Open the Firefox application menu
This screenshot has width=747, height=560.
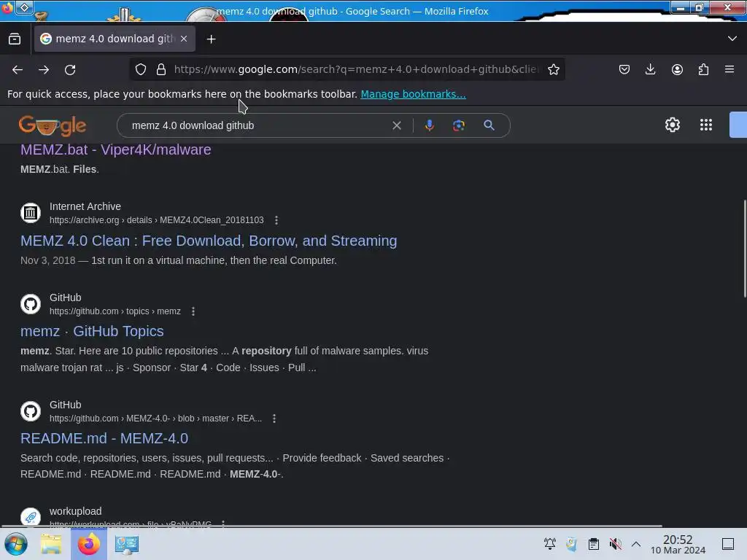pyautogui.click(x=729, y=69)
